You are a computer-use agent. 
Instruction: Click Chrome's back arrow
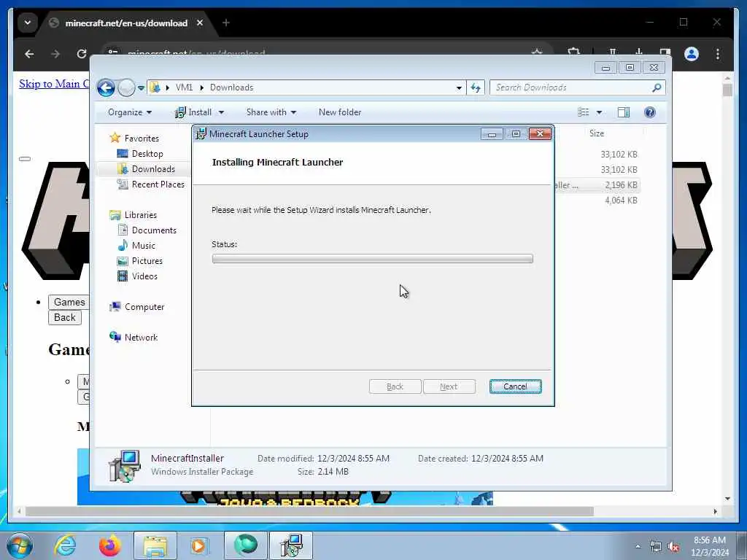click(x=29, y=54)
